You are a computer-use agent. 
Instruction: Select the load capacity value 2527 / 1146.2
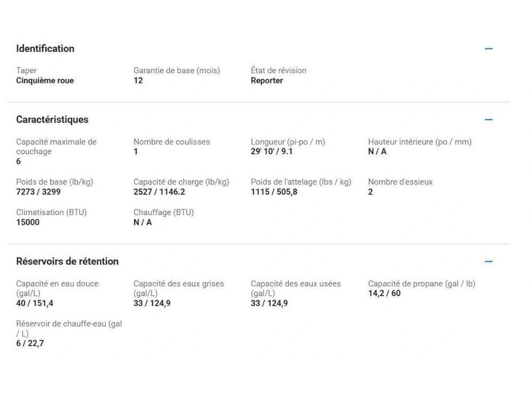(x=159, y=192)
